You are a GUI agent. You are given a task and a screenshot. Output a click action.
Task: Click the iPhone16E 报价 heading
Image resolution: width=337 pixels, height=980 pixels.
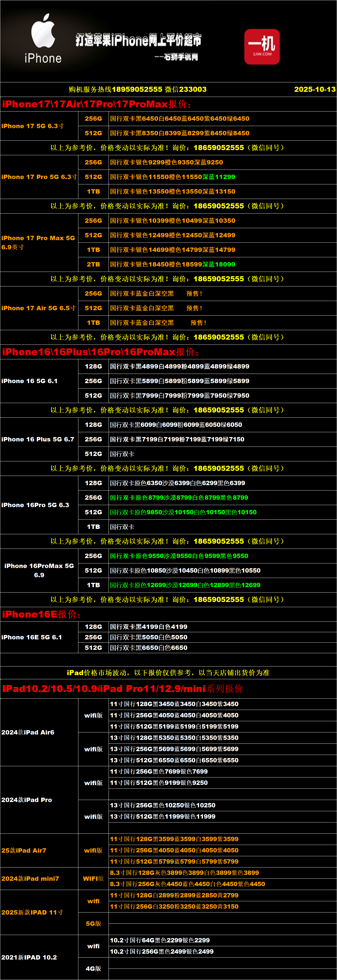tap(41, 614)
